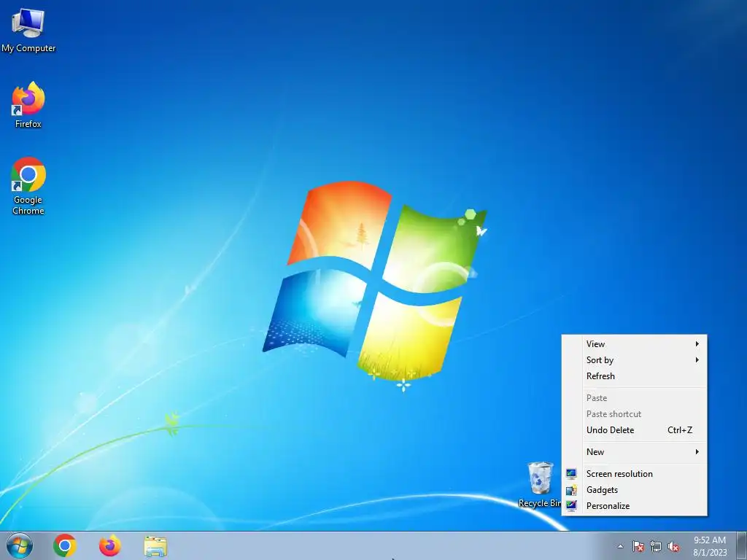Open the Windows Start orb
This screenshot has height=560, width=747.
pos(20,545)
